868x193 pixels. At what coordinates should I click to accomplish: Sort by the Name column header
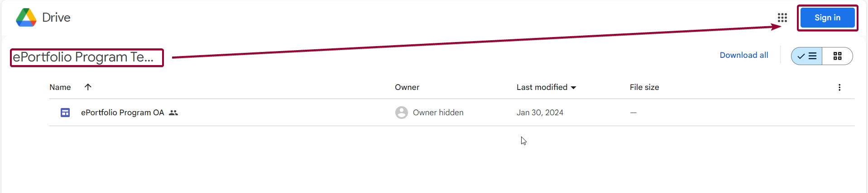(60, 87)
